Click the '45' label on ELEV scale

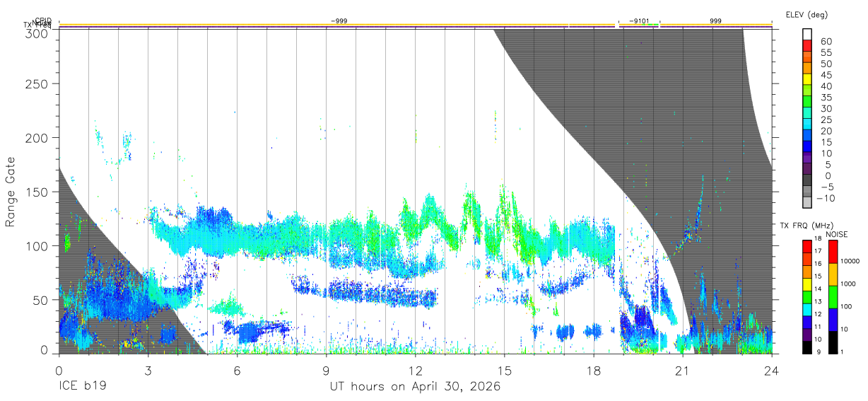[x=825, y=75]
